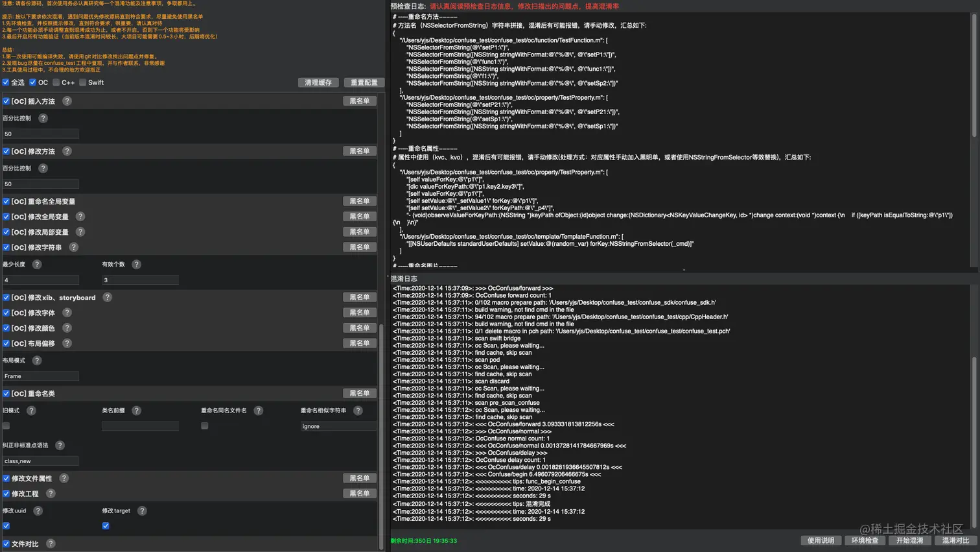Viewport: 980px width, 552px height.
Task: Toggle the 全选 checkbox
Action: pos(6,82)
